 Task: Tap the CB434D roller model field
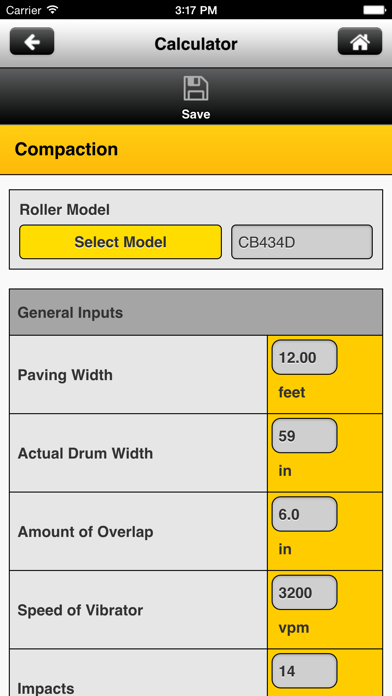click(x=302, y=242)
